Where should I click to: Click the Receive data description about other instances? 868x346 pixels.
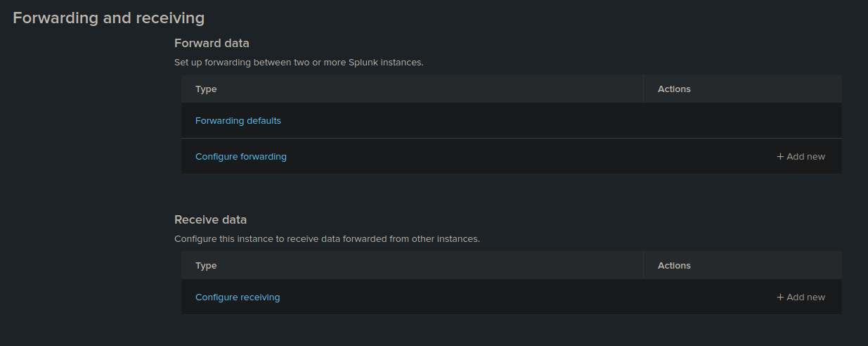click(x=327, y=239)
